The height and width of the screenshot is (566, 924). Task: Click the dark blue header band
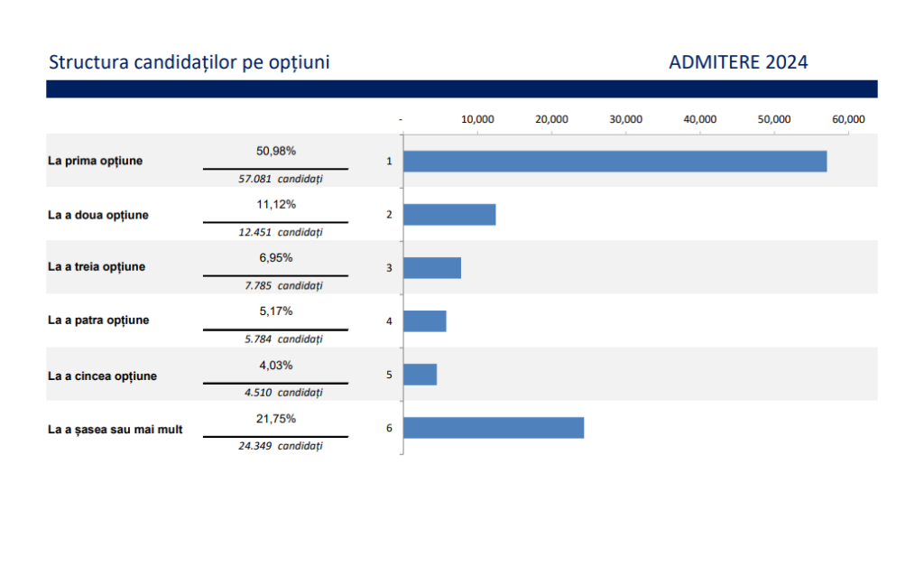(461, 88)
